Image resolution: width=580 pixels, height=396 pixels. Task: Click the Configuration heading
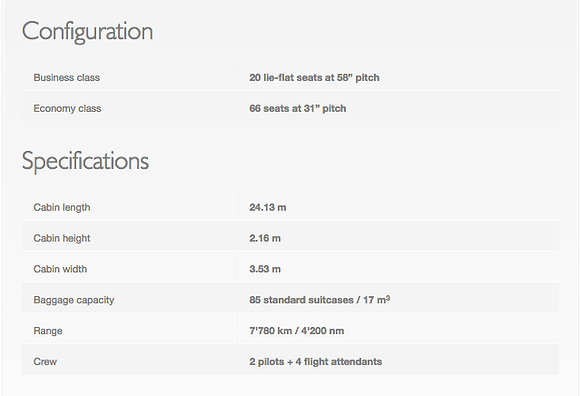coord(87,31)
